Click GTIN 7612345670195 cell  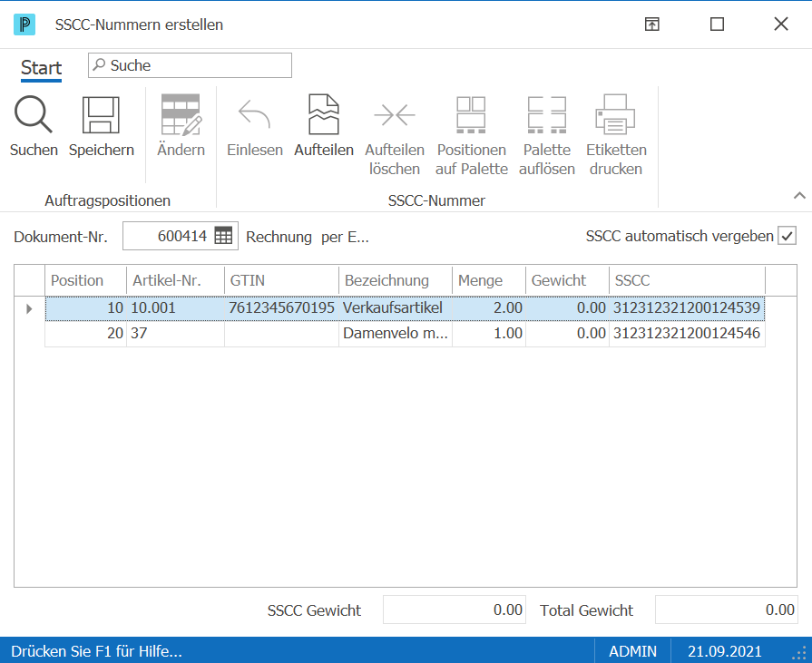tap(282, 308)
